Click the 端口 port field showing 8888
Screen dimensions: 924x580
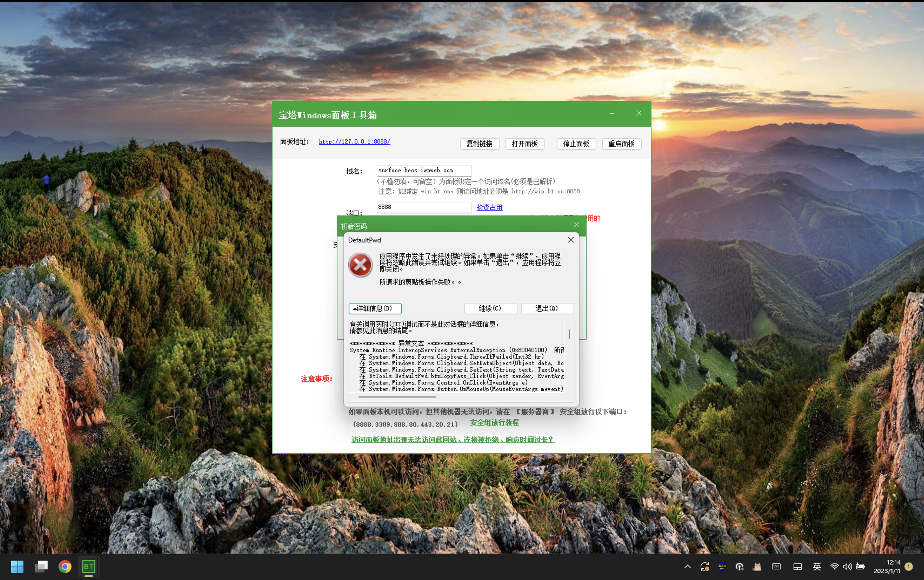tap(424, 207)
